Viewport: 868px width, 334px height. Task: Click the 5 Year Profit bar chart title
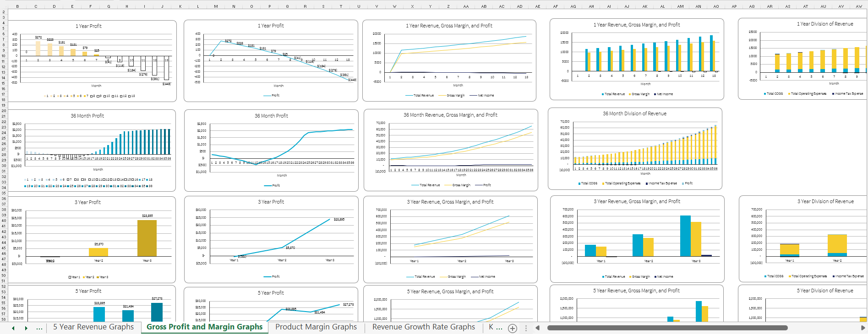coord(88,291)
